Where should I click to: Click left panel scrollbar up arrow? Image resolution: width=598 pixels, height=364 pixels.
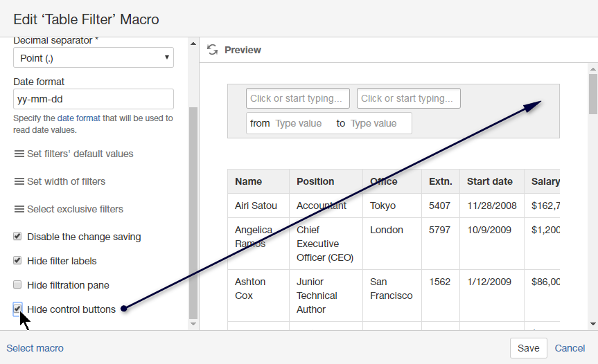[193, 43]
